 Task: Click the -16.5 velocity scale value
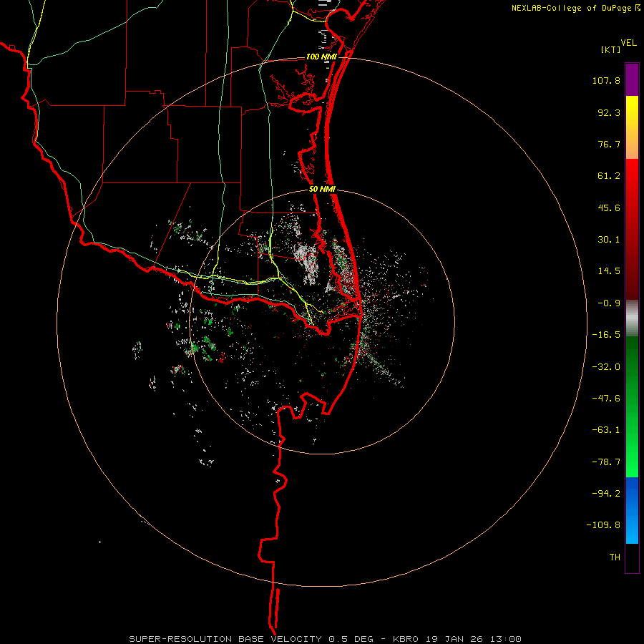click(x=606, y=335)
